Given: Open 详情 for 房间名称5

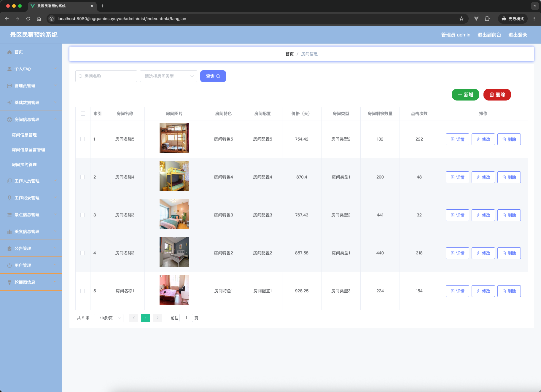Looking at the screenshot, I should [457, 139].
